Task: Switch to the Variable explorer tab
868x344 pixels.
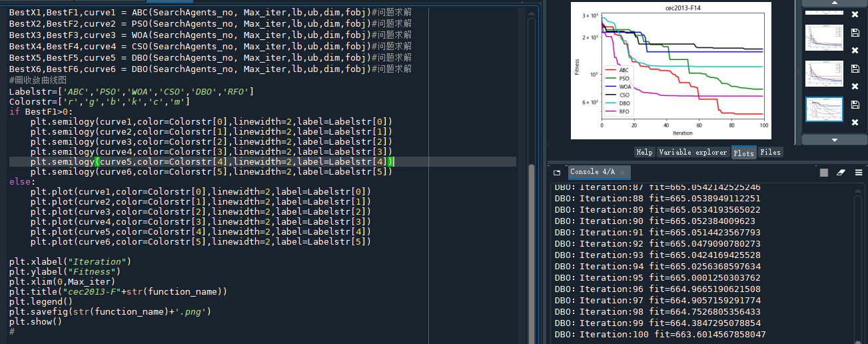Action: (x=693, y=153)
